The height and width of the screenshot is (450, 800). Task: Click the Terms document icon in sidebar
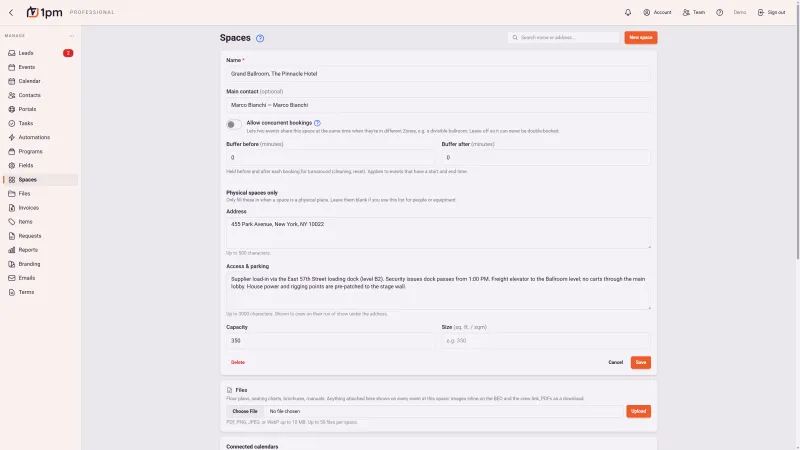click(12, 292)
